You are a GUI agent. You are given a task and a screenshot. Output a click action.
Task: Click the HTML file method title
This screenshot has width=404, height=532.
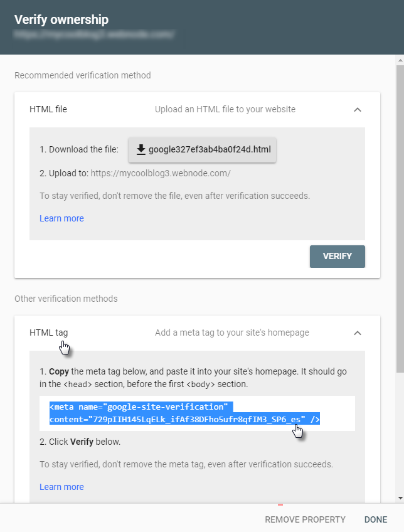click(48, 109)
